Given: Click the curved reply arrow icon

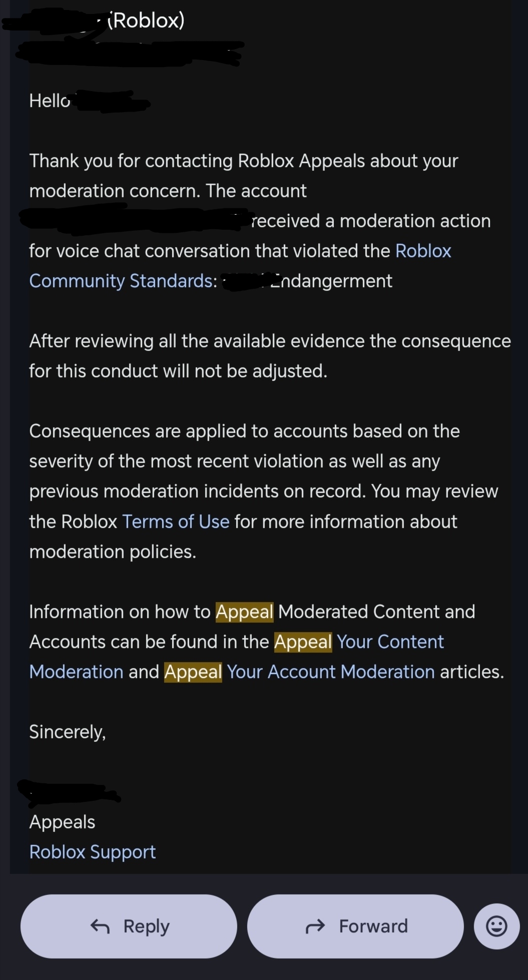Looking at the screenshot, I should pos(100,926).
